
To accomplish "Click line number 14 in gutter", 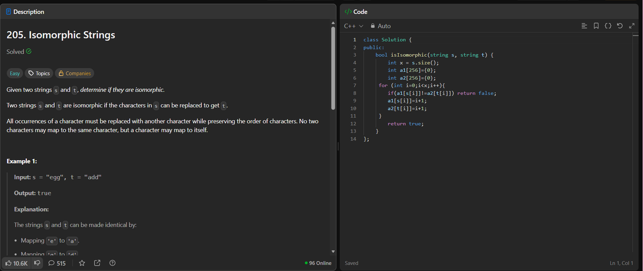I will [353, 139].
